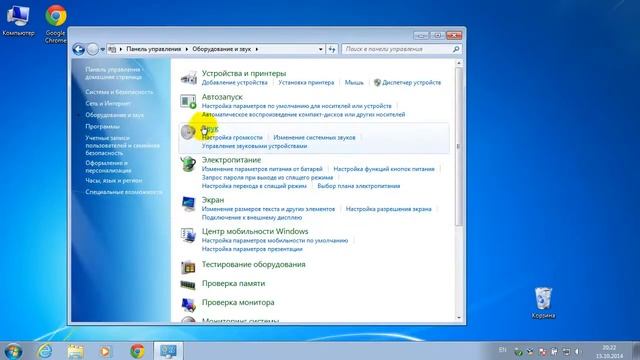Expand the address bar history dropdown
This screenshot has height=360, width=640.
point(320,49)
